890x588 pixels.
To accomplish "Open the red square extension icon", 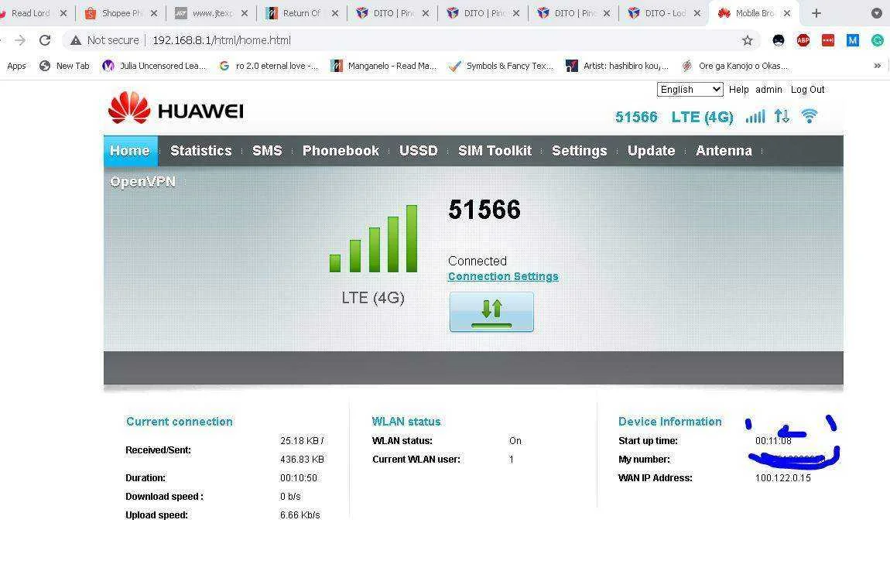I will click(828, 40).
